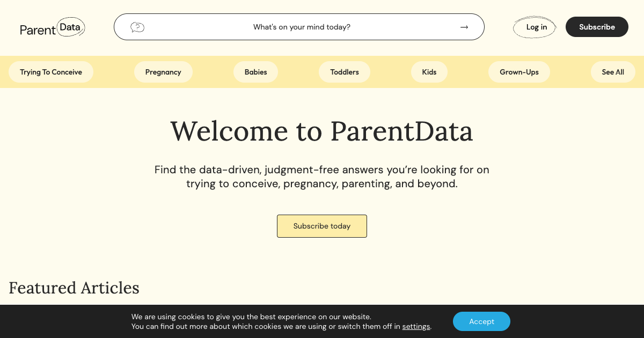Open the Grown-Ups section

pyautogui.click(x=519, y=71)
